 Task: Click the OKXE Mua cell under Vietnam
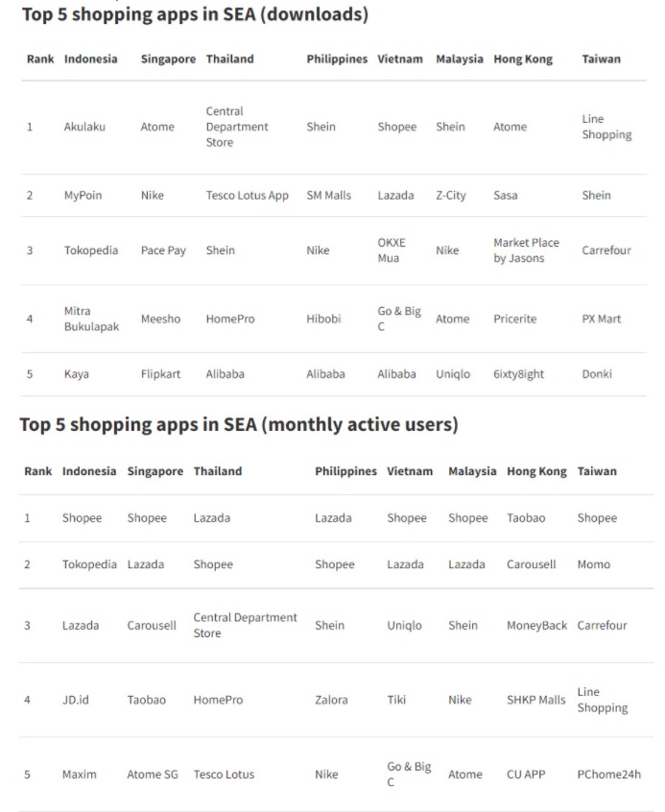coord(392,251)
